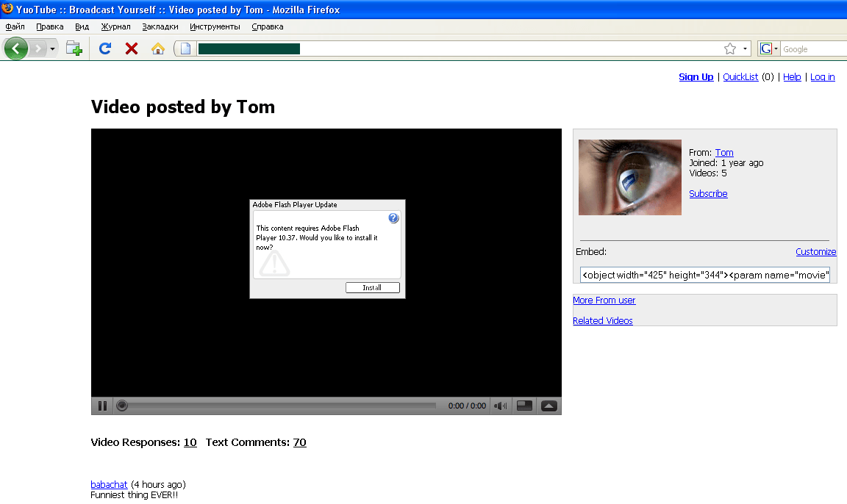Open commenter babachat's profile
The width and height of the screenshot is (847, 504).
(109, 485)
